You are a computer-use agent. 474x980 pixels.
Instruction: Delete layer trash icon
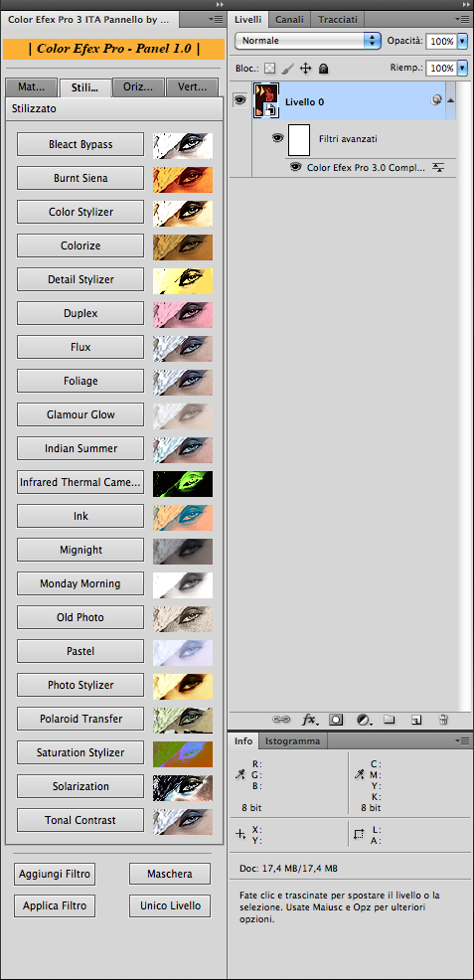443,720
